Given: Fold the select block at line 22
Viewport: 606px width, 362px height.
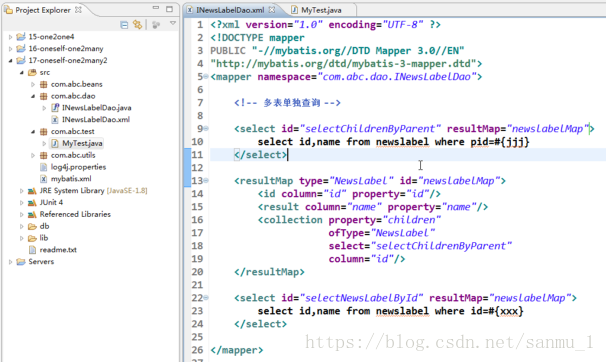Looking at the screenshot, I should point(206,297).
